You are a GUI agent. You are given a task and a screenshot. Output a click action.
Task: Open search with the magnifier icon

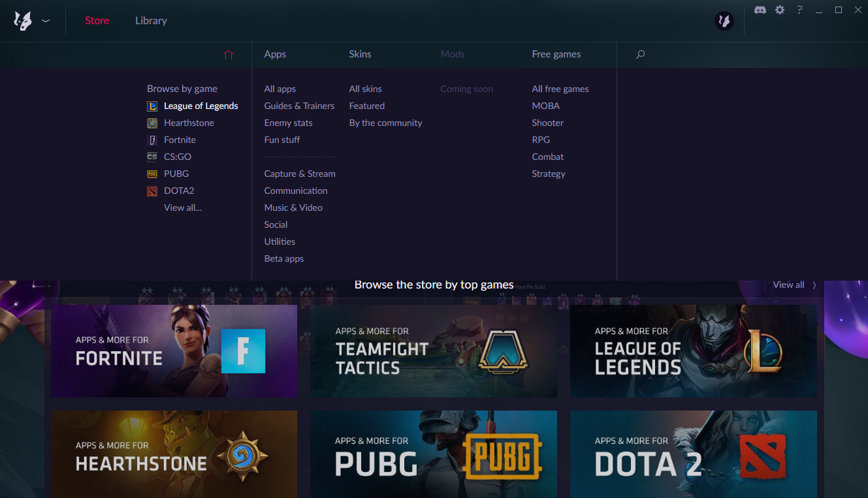coord(640,54)
